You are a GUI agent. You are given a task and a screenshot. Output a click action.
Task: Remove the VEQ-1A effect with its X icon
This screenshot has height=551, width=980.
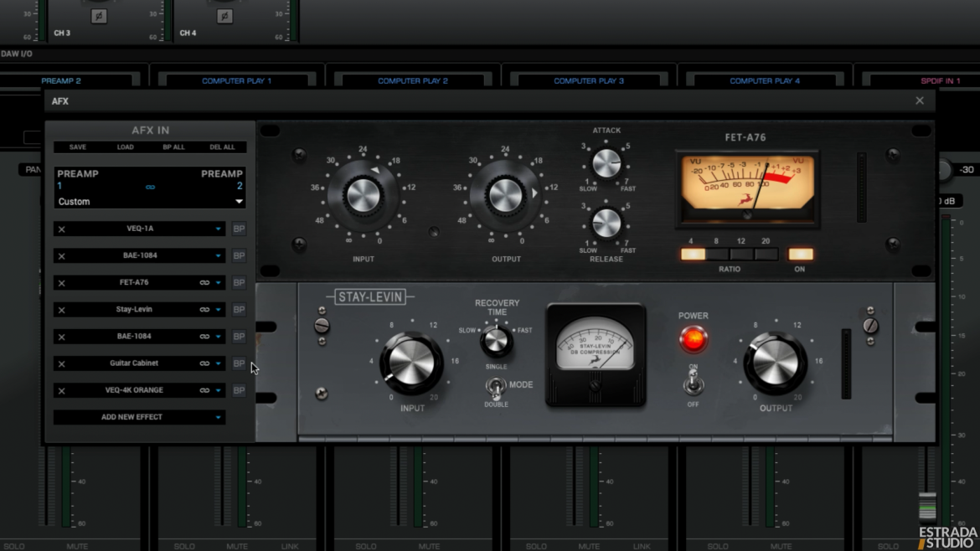tap(61, 229)
